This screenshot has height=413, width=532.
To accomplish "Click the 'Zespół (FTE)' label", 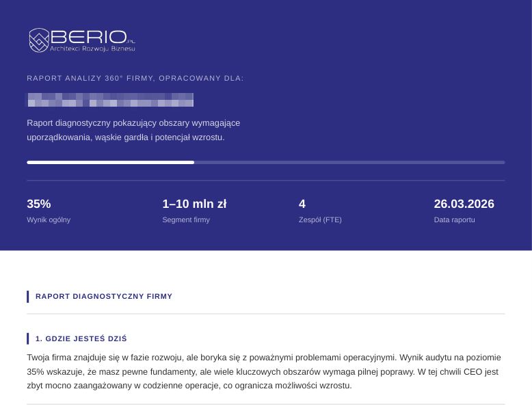I will [320, 220].
